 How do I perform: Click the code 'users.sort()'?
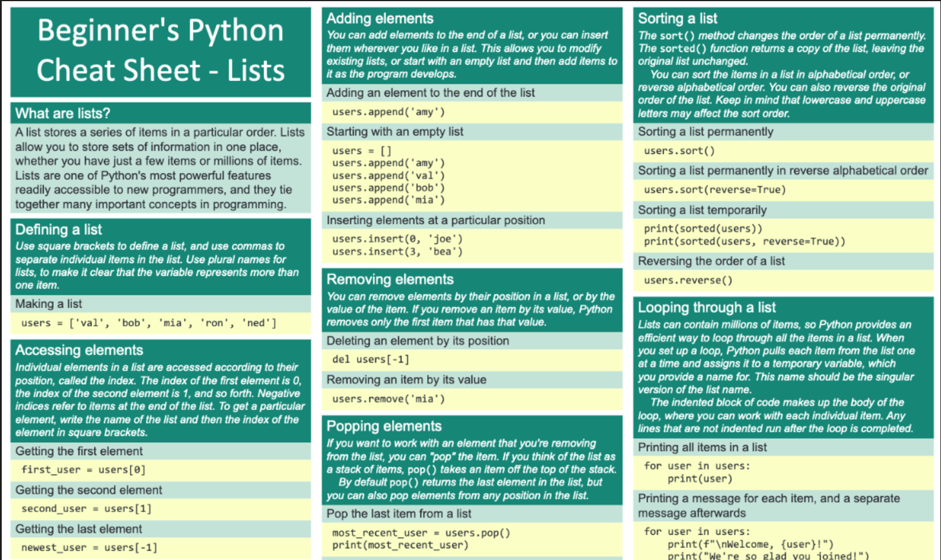(679, 151)
